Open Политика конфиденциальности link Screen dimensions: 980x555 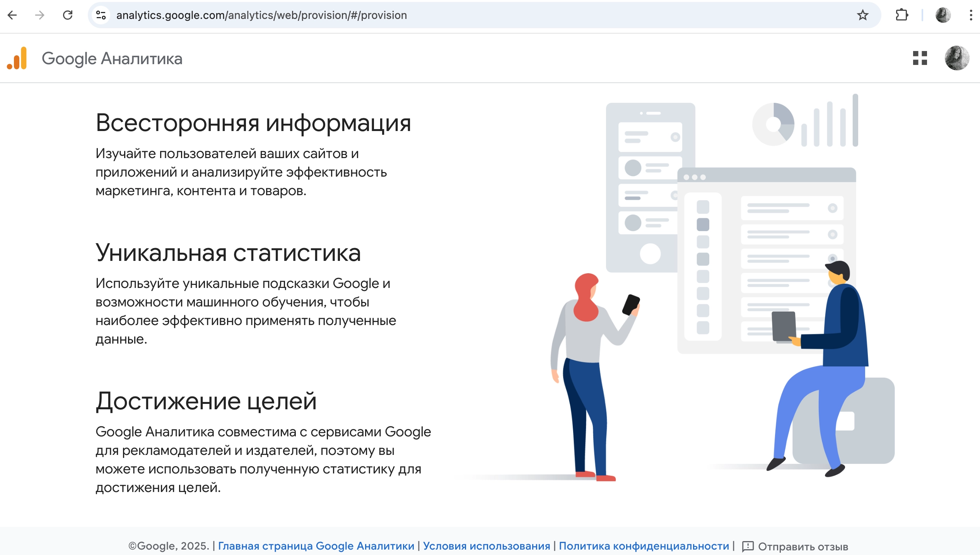[644, 546]
